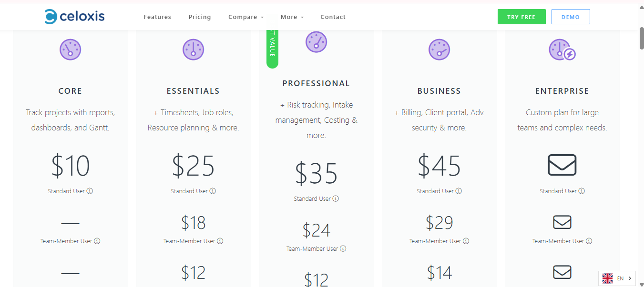Click info icon beside Core Standard User
644x287 pixels.
coord(90,191)
